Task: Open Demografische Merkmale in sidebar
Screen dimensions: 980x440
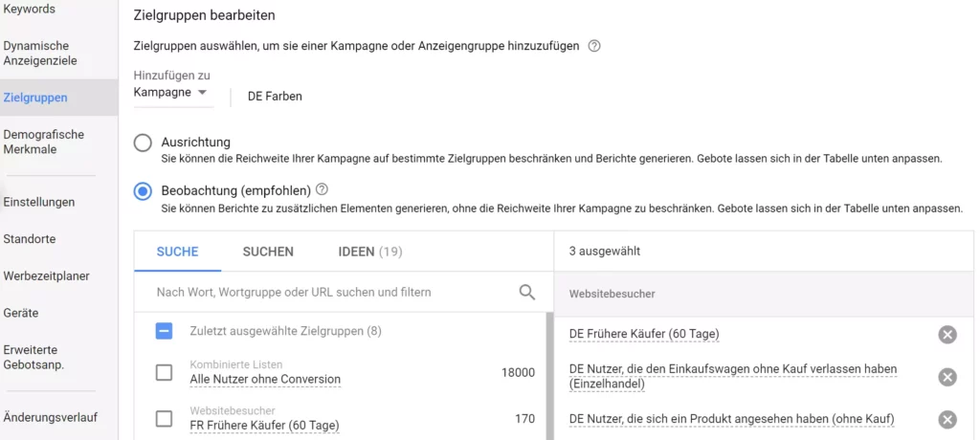Action: [x=44, y=142]
